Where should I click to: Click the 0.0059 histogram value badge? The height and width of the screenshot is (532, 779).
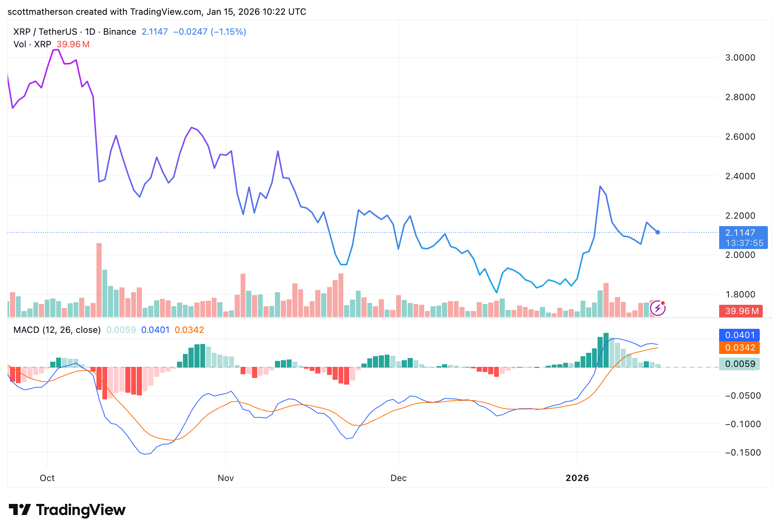[x=739, y=364]
